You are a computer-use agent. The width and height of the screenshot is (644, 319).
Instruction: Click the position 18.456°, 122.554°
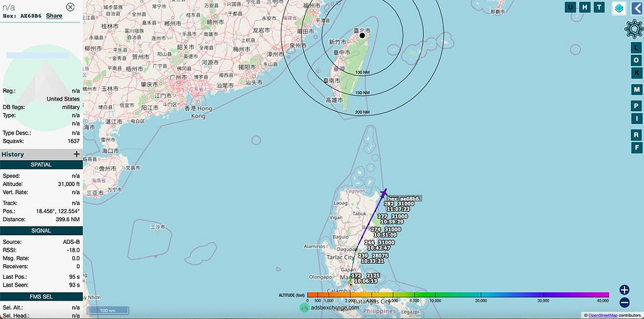pos(58,211)
